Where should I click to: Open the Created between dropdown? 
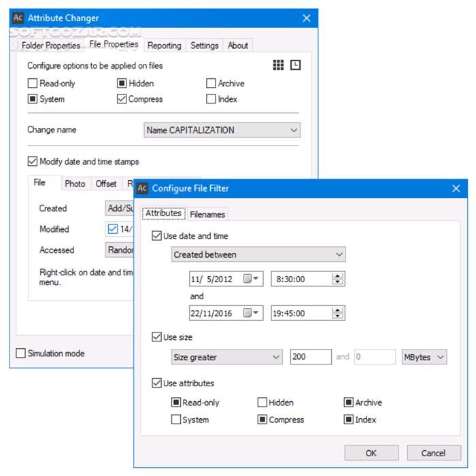258,255
